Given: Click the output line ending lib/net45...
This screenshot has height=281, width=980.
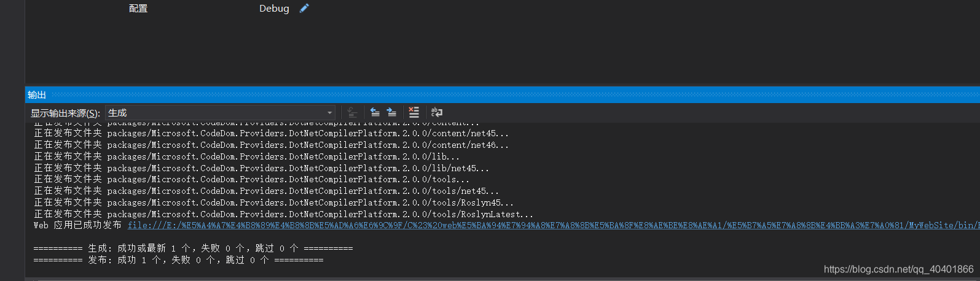Looking at the screenshot, I should 261,168.
